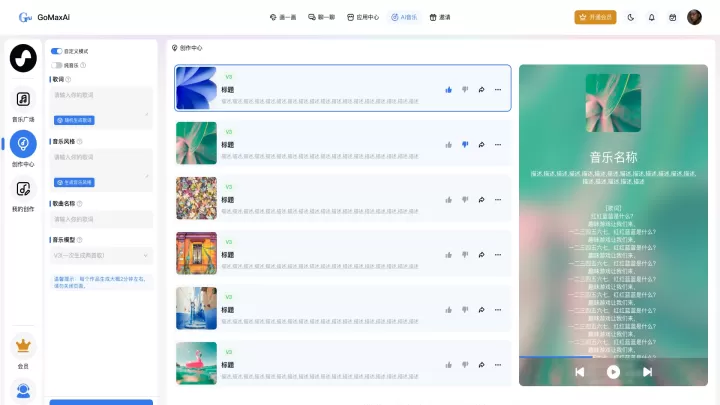The image size is (720, 405).
Task: Dislike the second song in the list
Action: [x=465, y=144]
